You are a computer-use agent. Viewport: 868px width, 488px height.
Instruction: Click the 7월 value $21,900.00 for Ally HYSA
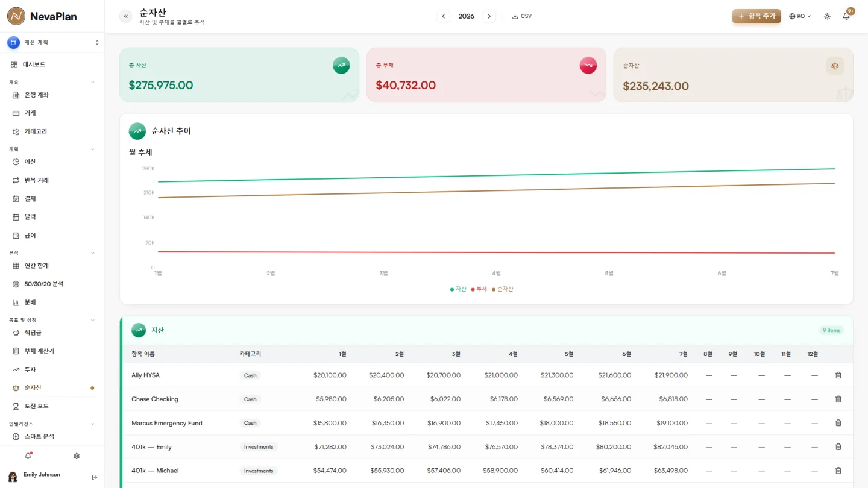tap(671, 375)
